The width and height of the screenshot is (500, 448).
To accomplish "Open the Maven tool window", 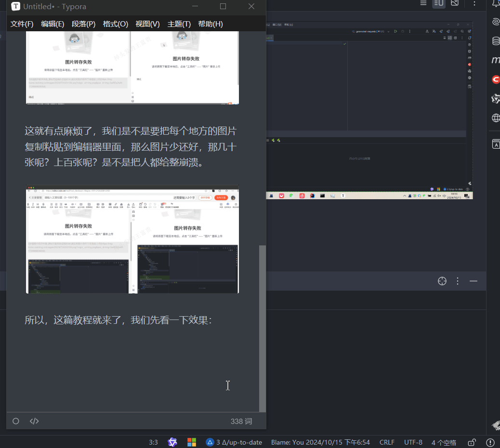I will pos(496,60).
